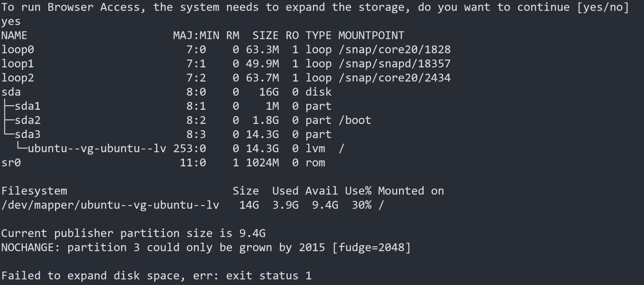Select the NOCHANGE partition warning line
This screenshot has width=644, height=285.
(x=206, y=248)
